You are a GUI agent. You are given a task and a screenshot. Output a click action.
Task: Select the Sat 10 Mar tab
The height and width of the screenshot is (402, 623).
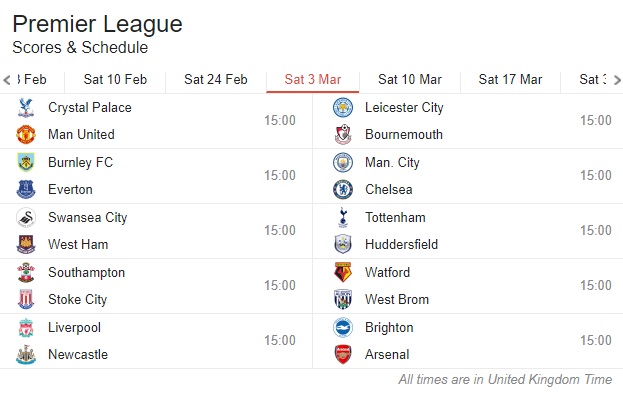(x=410, y=79)
